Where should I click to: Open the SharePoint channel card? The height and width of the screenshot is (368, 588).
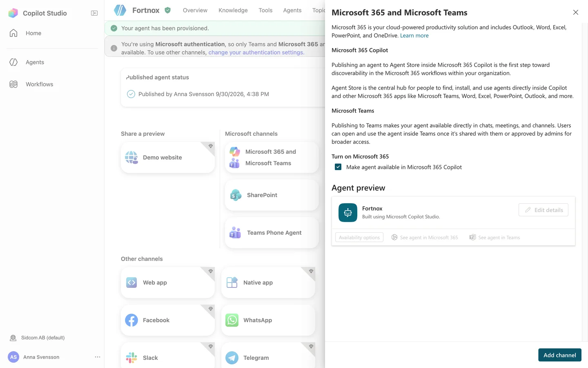pyautogui.click(x=272, y=195)
